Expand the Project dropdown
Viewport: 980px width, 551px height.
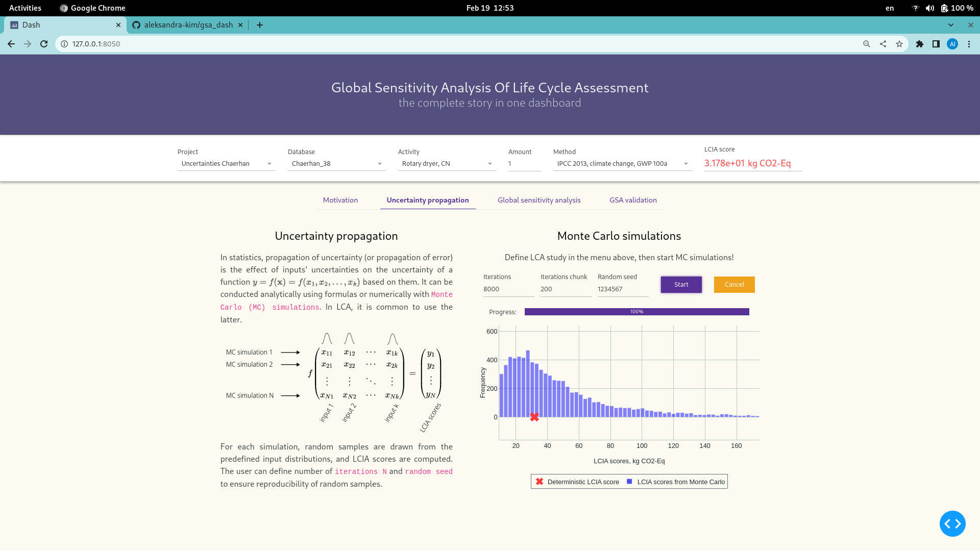pos(226,164)
